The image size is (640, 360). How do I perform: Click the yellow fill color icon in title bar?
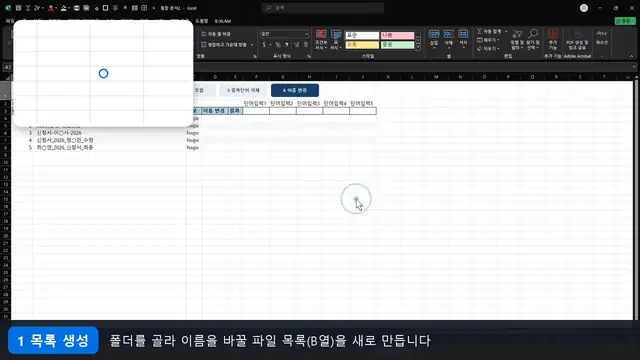pos(63,8)
